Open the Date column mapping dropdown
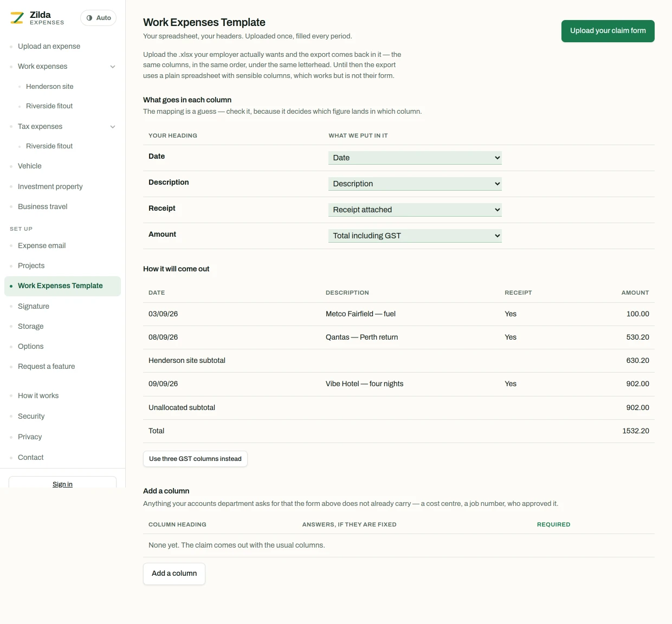Image resolution: width=672 pixels, height=624 pixels. coord(415,158)
